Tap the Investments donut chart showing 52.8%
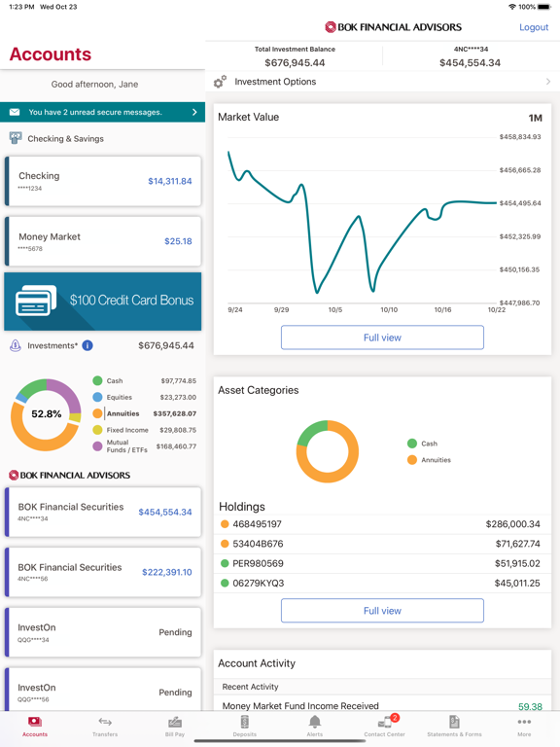 click(47, 414)
